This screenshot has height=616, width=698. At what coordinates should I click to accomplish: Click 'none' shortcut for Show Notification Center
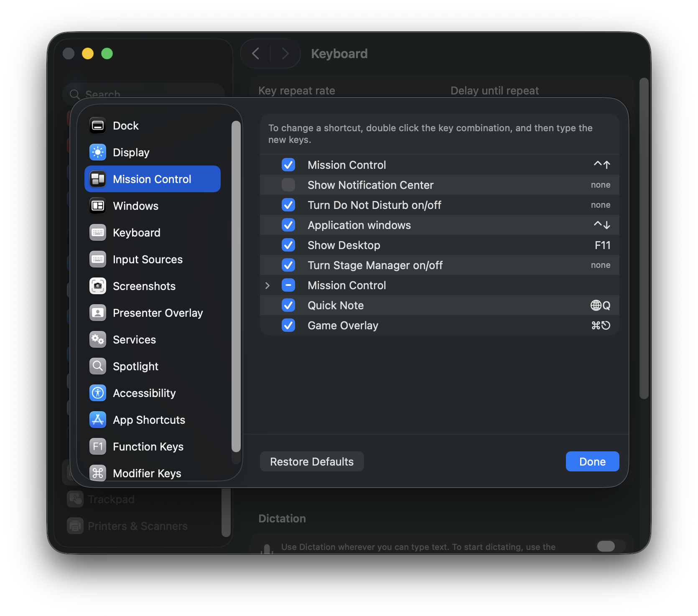pyautogui.click(x=601, y=185)
